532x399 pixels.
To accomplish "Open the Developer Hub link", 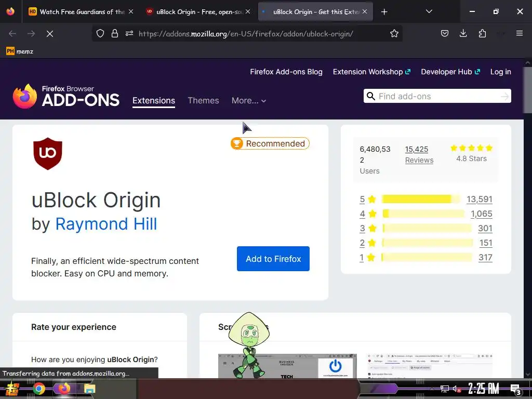I will tap(450, 72).
